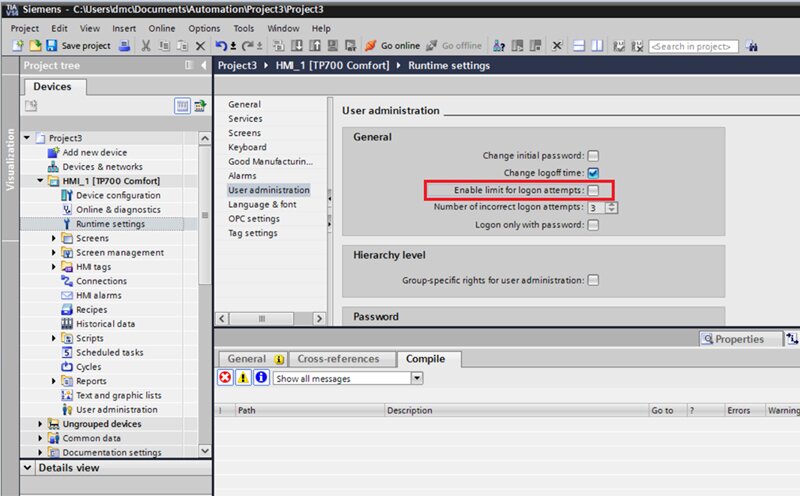Collapse the Project3 tree node
Viewport: 800px width, 496px height.
(27, 138)
